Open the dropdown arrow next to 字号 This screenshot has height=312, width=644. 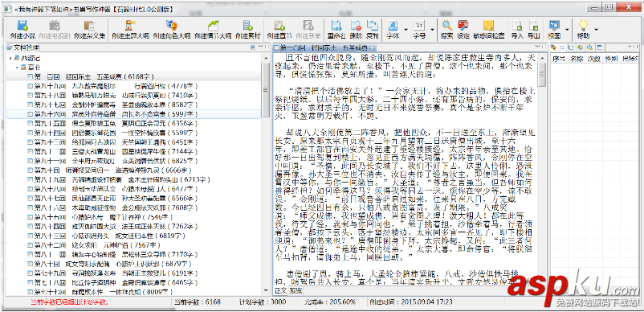pyautogui.click(x=432, y=29)
